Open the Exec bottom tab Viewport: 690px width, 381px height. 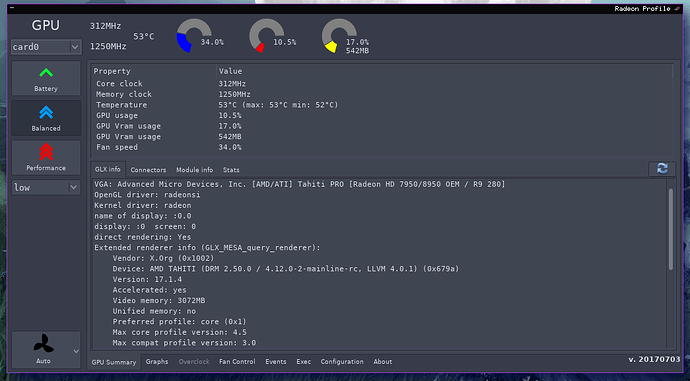click(x=304, y=362)
